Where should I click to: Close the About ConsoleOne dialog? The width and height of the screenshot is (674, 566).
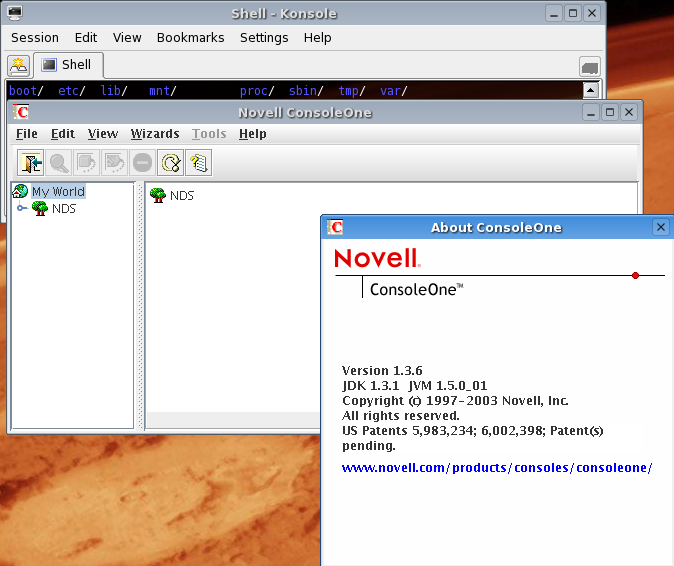click(661, 226)
